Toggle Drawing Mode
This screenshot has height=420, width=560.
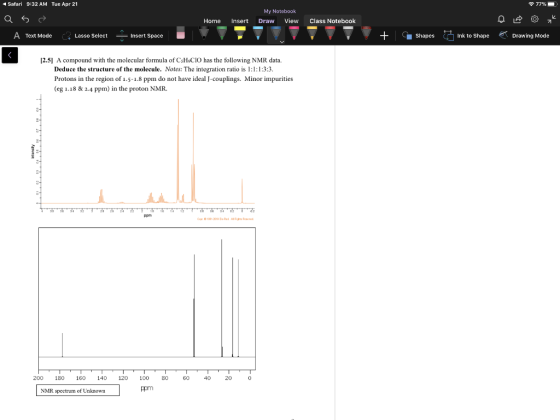(524, 36)
